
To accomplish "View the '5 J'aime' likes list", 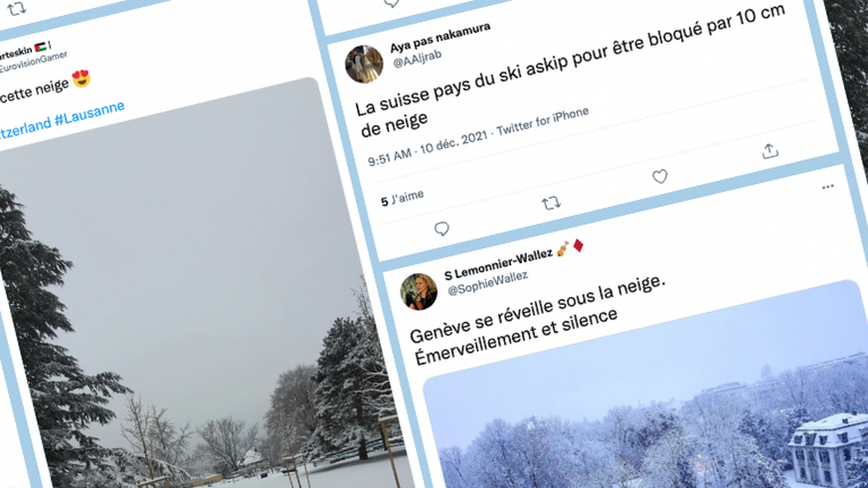I will 403,198.
